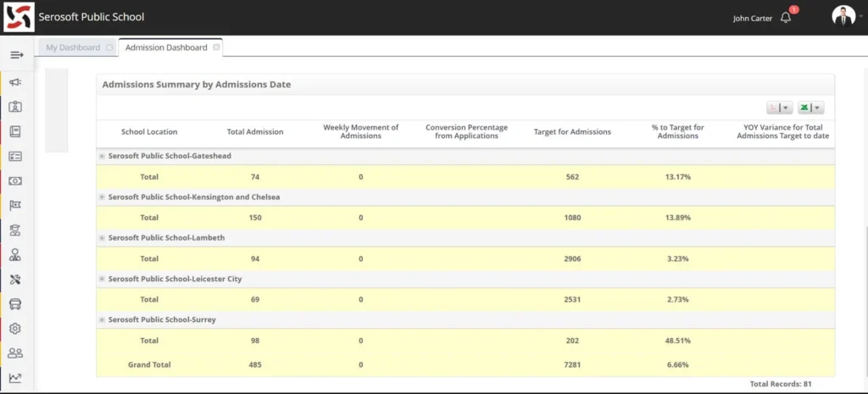Select the Admission Dashboard tab
The height and width of the screenshot is (394, 868).
(x=166, y=47)
